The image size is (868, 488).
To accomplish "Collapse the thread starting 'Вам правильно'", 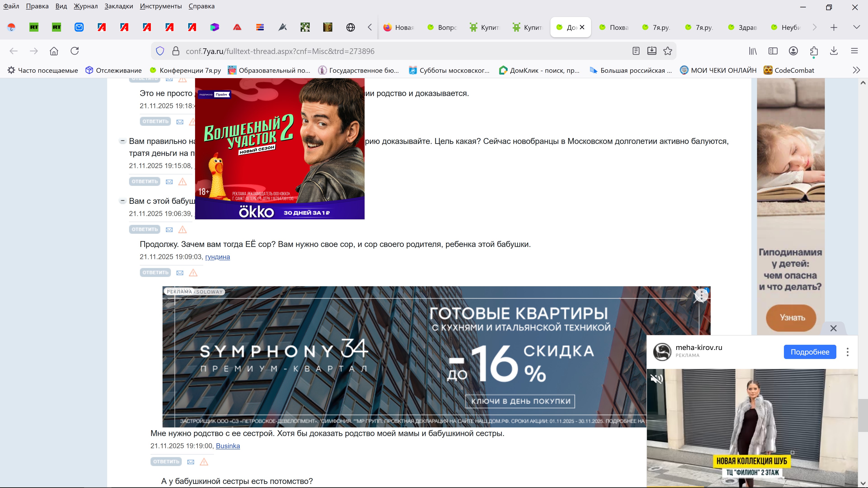I will pos(123,141).
